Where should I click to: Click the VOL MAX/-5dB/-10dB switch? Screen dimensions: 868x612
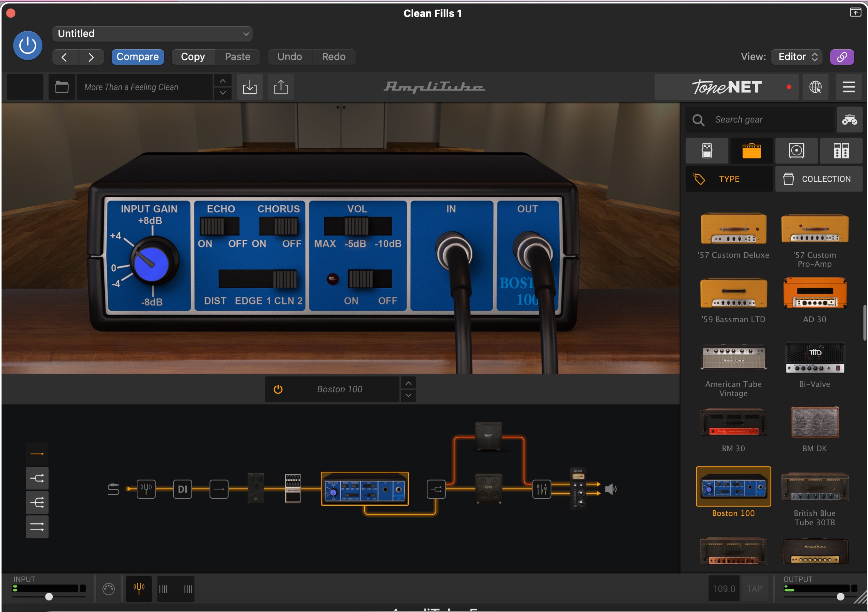pyautogui.click(x=358, y=226)
